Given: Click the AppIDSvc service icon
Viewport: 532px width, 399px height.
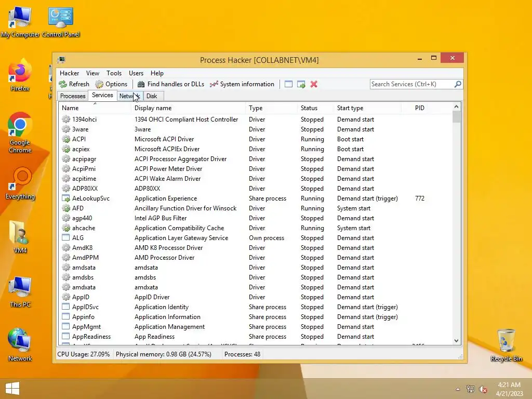Looking at the screenshot, I should [66, 307].
